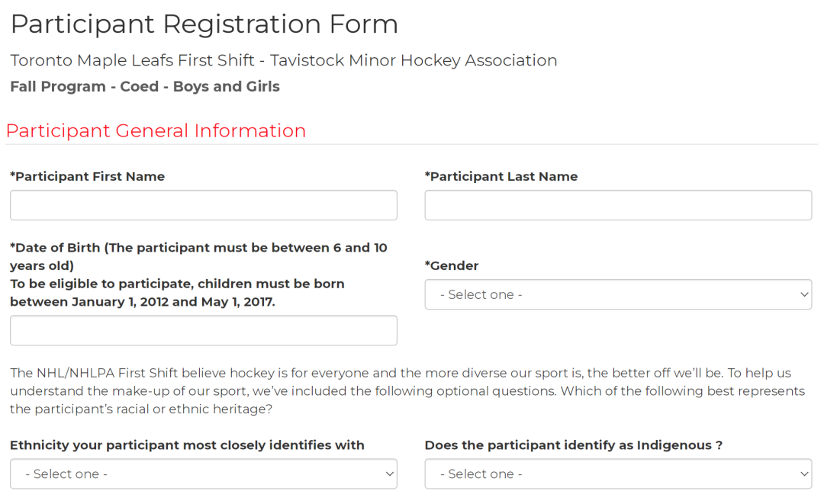Click the Toronto Maple Leafs First Shift subtitle

283,60
